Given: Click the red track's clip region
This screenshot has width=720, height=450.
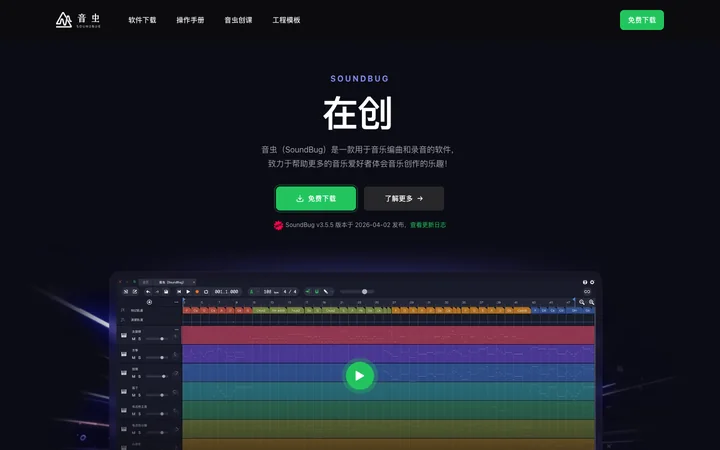Looking at the screenshot, I should click(388, 335).
